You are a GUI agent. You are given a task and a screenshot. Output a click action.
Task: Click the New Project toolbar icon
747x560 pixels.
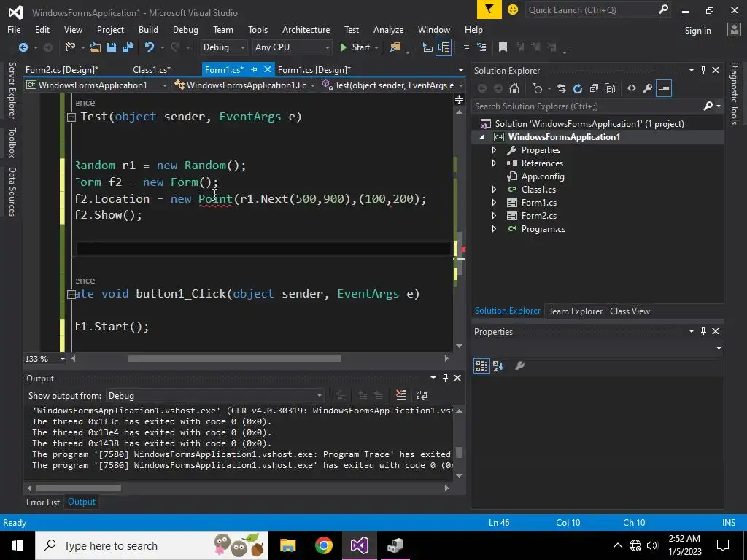point(71,47)
